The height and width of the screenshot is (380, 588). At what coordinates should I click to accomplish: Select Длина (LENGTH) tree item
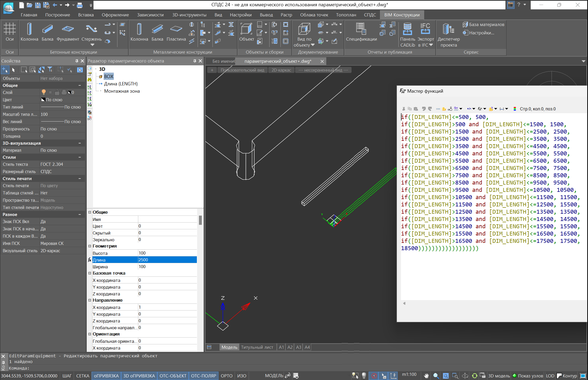[121, 84]
